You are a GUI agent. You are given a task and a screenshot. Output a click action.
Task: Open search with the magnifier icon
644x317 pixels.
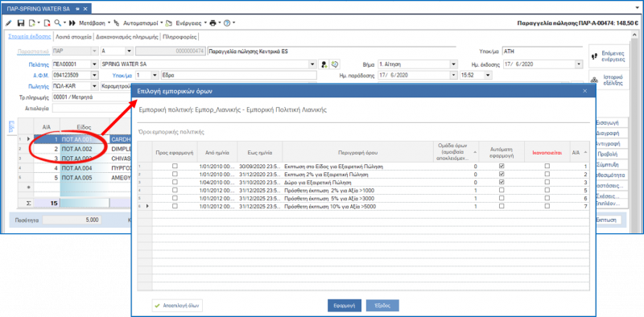point(57,23)
